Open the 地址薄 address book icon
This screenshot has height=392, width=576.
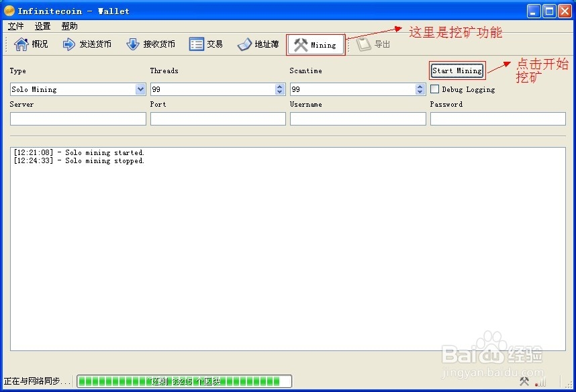(244, 44)
